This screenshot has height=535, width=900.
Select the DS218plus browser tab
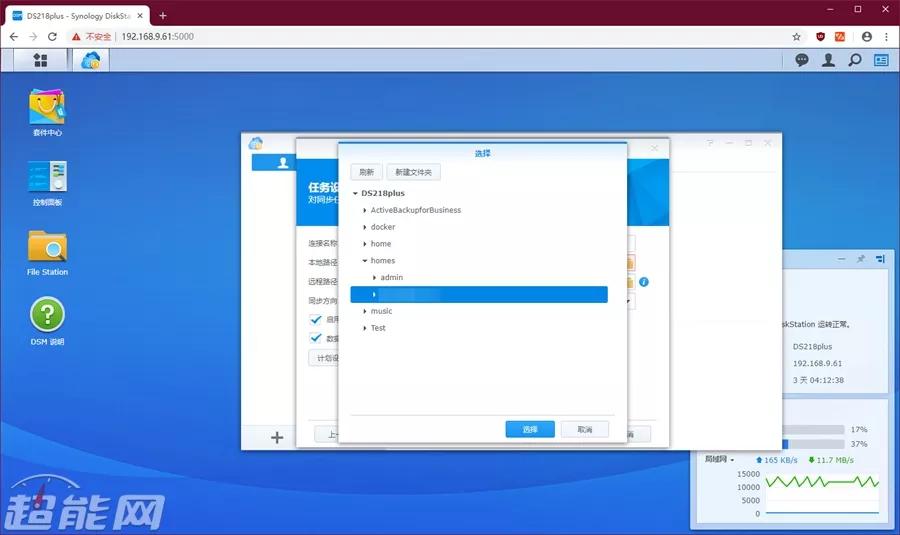[77, 16]
